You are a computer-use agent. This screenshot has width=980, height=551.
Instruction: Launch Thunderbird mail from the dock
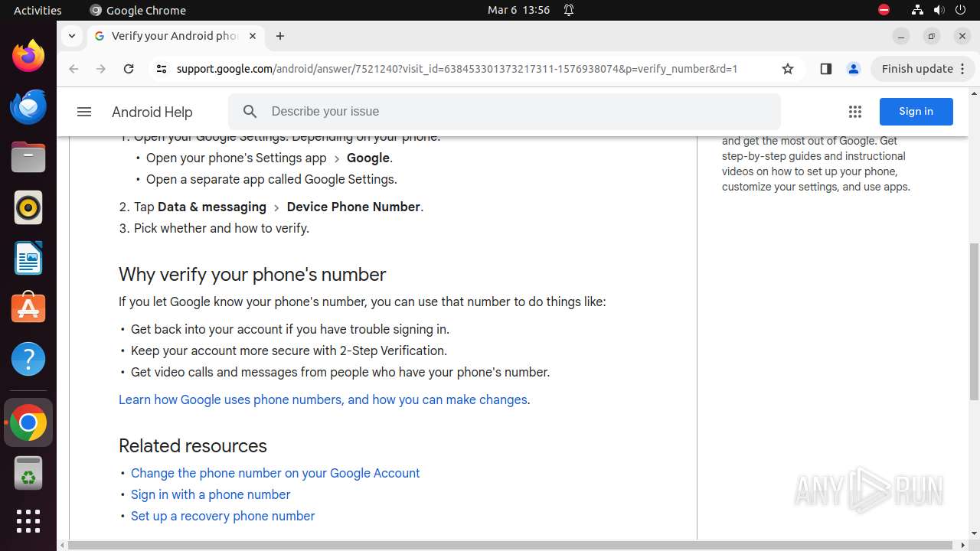pyautogui.click(x=28, y=106)
